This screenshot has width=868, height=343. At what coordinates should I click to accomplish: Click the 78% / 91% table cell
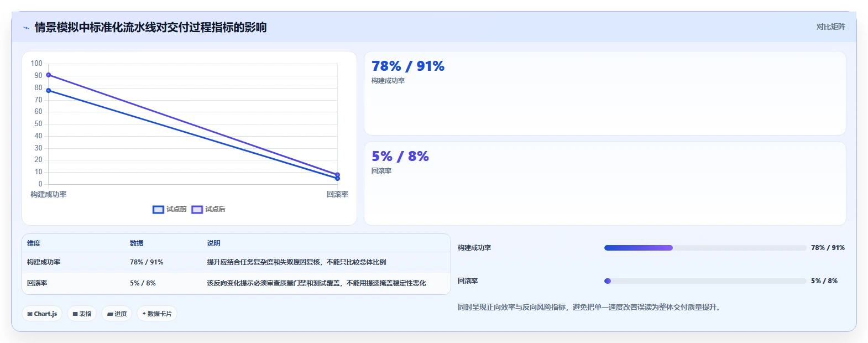pos(147,262)
